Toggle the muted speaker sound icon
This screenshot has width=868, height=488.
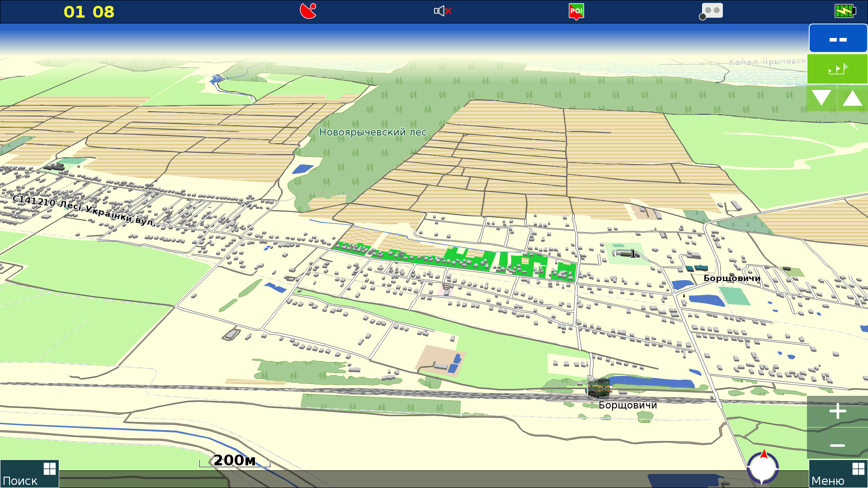pos(443,11)
